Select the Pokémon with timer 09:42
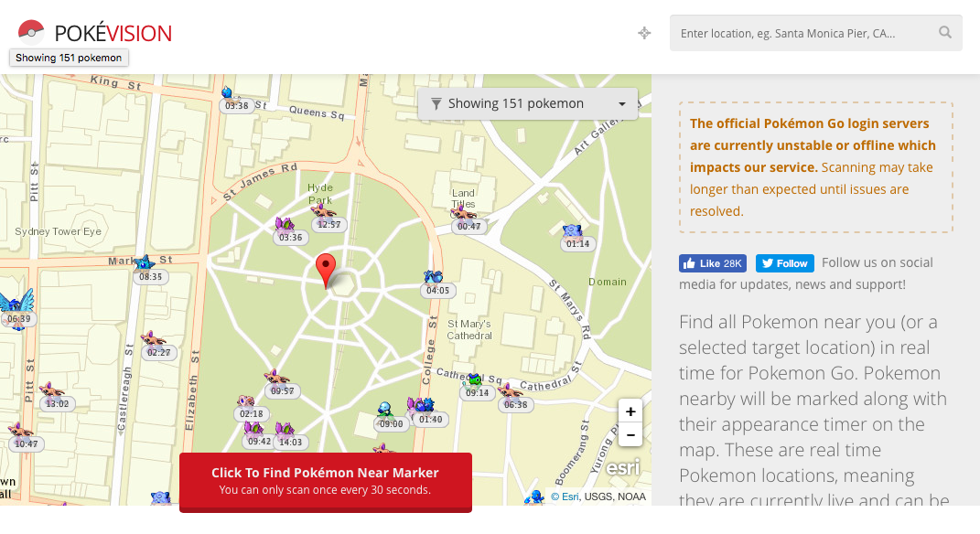Image resolution: width=980 pixels, height=534 pixels. click(x=253, y=428)
